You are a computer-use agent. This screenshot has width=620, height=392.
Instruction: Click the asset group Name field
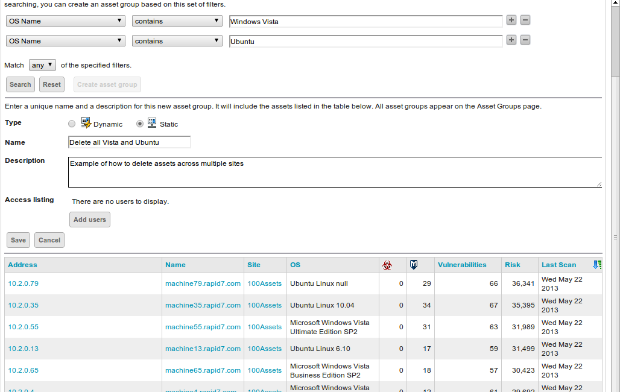click(x=129, y=142)
